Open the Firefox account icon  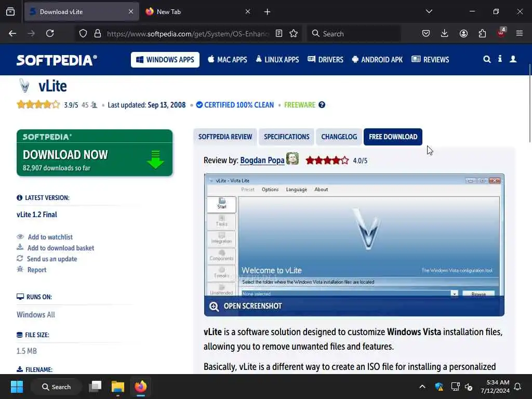(463, 34)
